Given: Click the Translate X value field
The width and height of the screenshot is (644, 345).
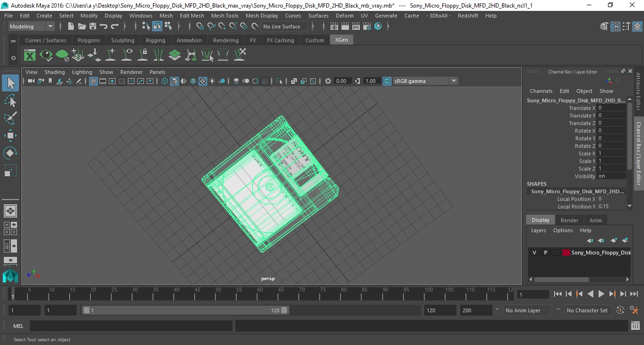Looking at the screenshot, I should pyautogui.click(x=612, y=108).
